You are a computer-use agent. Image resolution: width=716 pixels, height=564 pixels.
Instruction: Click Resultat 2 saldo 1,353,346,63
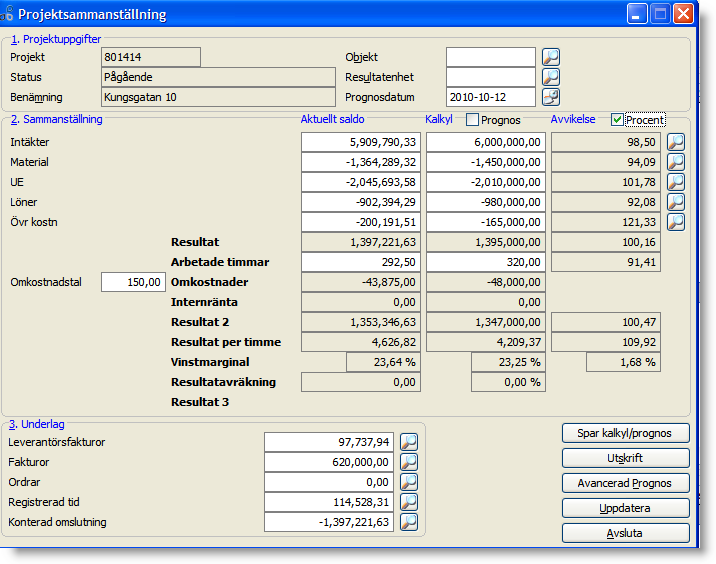[x=361, y=322]
